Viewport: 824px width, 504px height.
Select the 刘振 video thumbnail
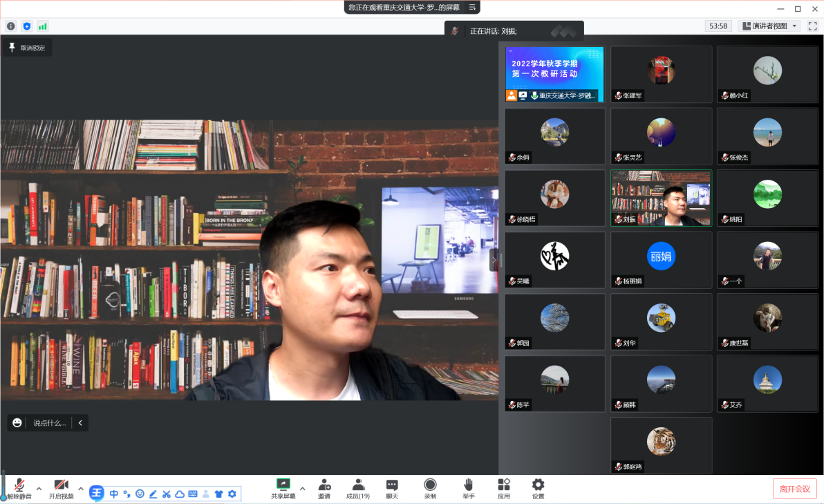[661, 198]
